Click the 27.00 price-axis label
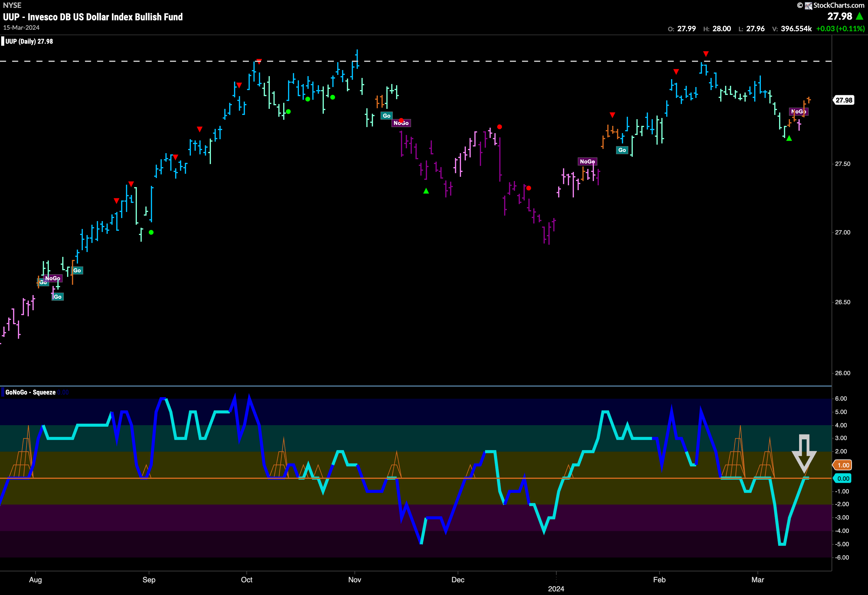The width and height of the screenshot is (868, 595). (843, 232)
